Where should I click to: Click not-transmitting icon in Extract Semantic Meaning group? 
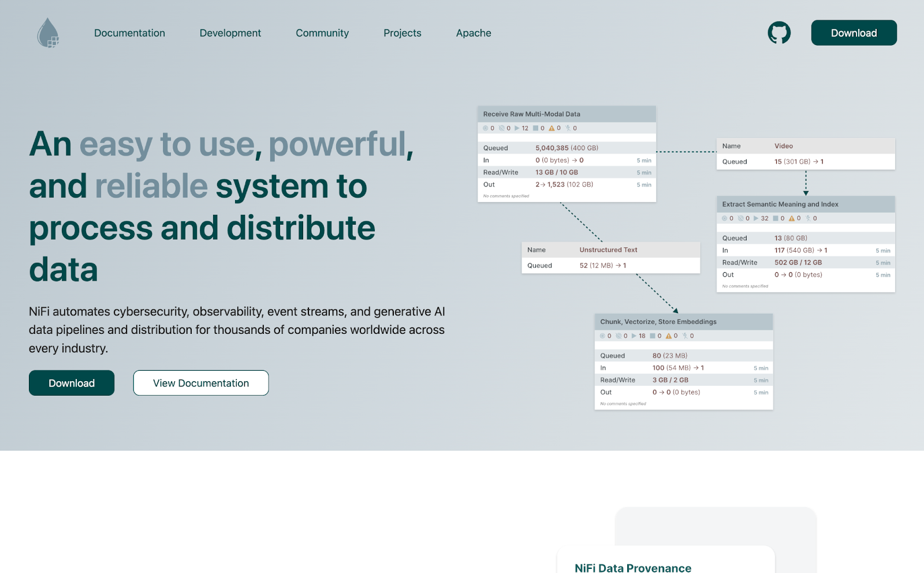pyautogui.click(x=741, y=218)
